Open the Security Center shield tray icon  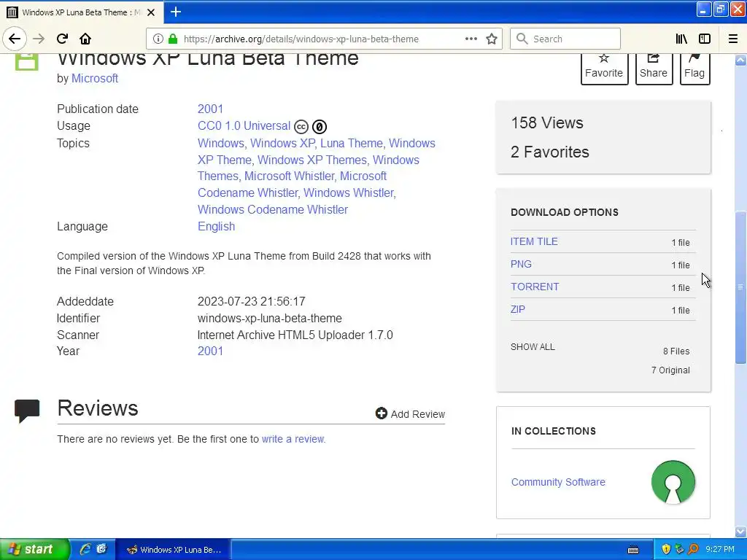(666, 550)
